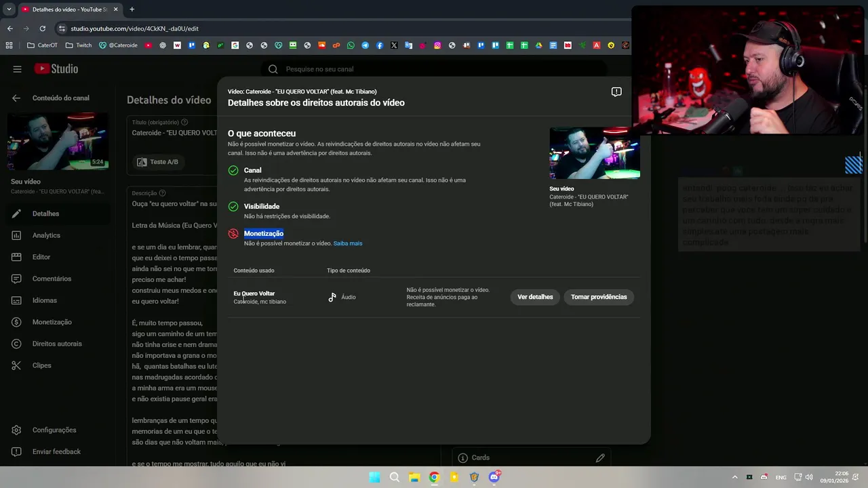Click the Áudio content type label
868x488 pixels.
click(x=349, y=297)
